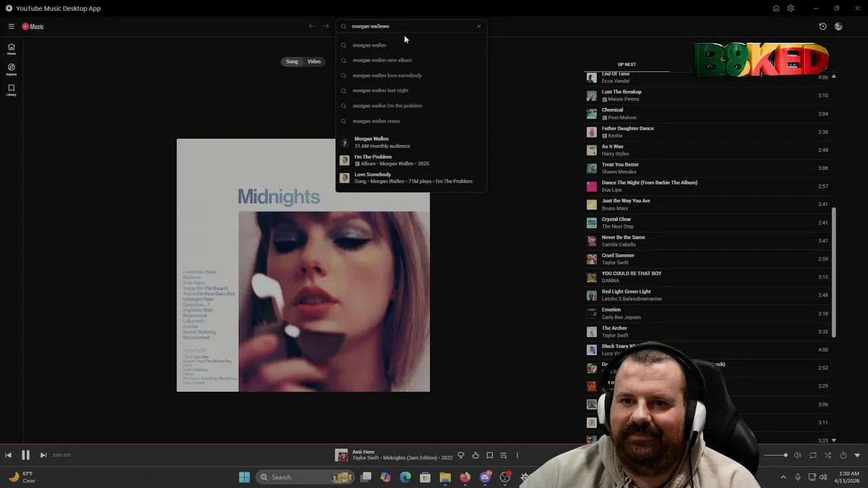Toggle shuffle mode

coord(827,455)
